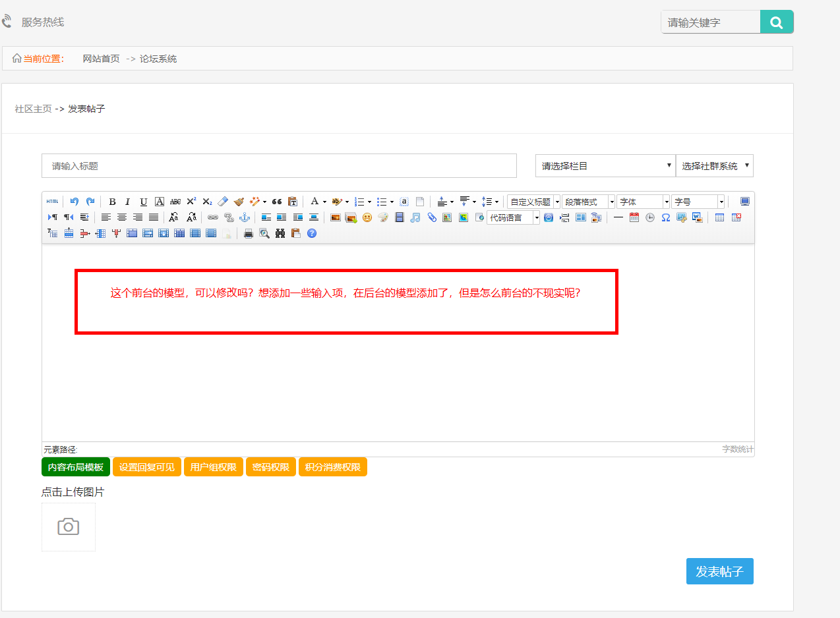Open the 字体 font dropdown
This screenshot has width=840, height=618.
[x=643, y=202]
